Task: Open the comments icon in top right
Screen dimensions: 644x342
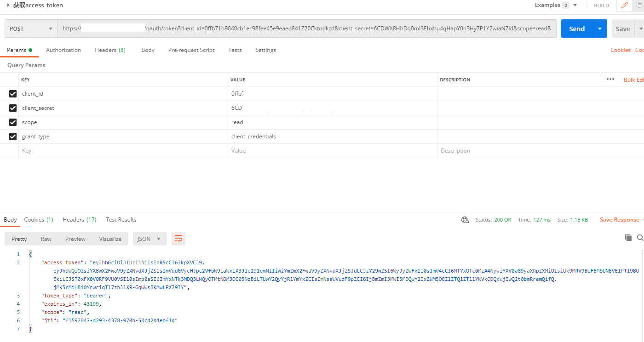Action: 639,6
